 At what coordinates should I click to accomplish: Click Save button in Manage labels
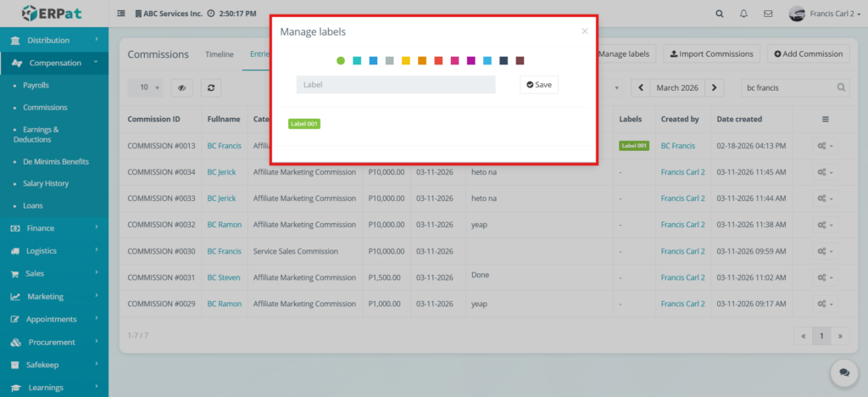pos(539,85)
